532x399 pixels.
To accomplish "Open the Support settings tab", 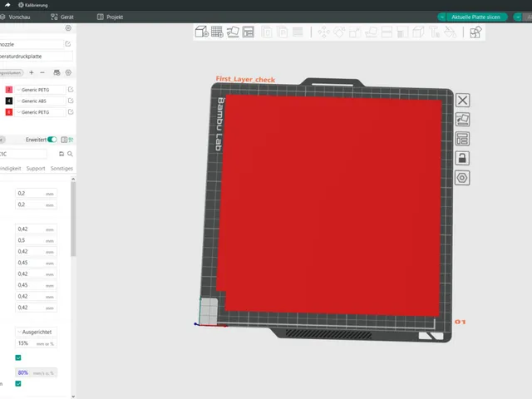I will [x=36, y=168].
